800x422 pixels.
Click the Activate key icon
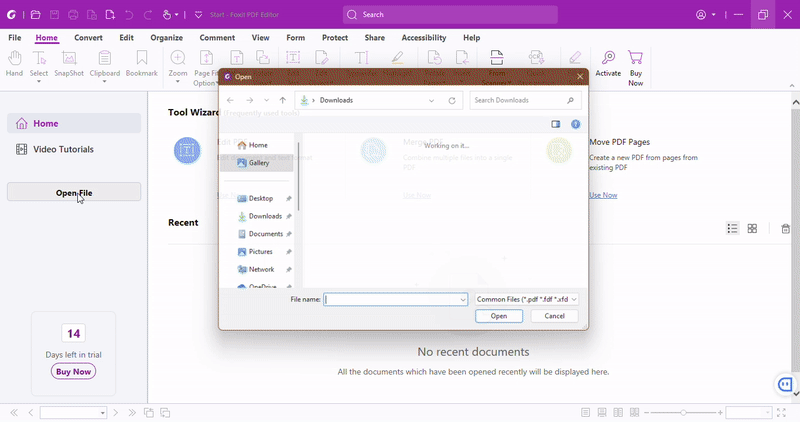click(x=608, y=58)
